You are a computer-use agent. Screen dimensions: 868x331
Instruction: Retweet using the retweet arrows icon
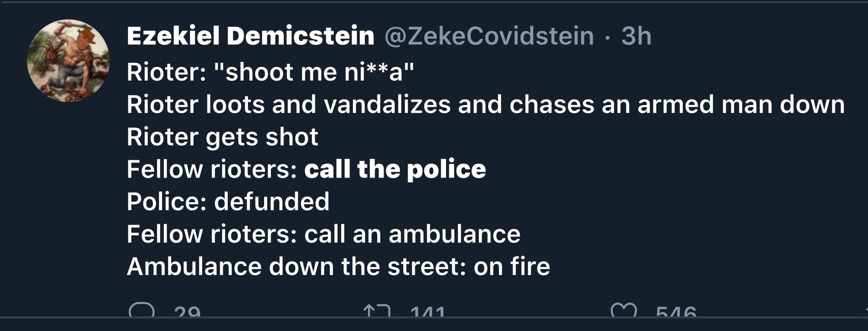377,310
